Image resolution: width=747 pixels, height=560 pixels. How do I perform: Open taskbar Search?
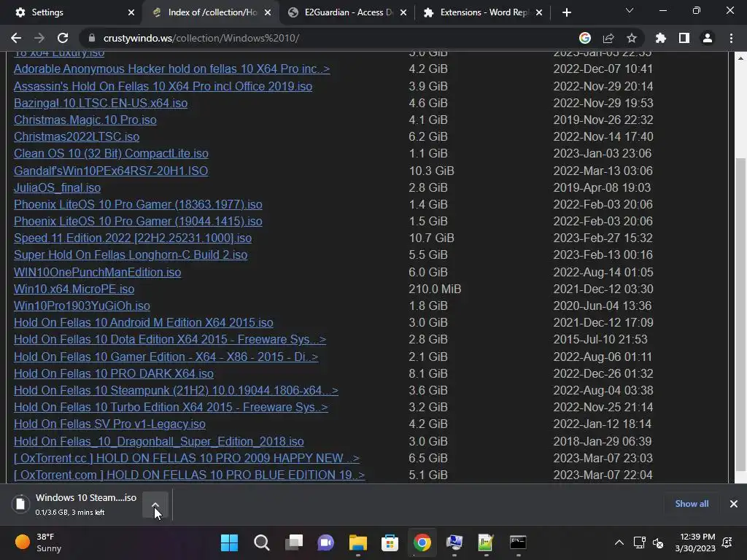pos(262,542)
